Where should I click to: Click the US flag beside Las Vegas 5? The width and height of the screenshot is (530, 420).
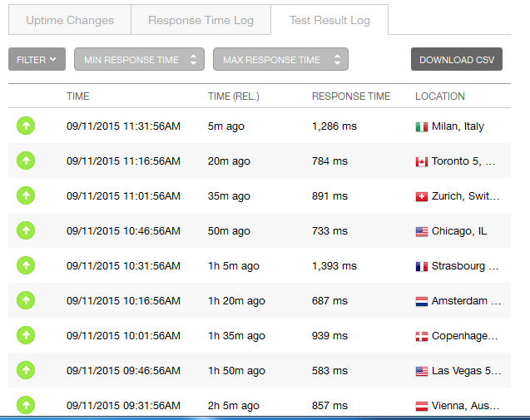click(422, 371)
